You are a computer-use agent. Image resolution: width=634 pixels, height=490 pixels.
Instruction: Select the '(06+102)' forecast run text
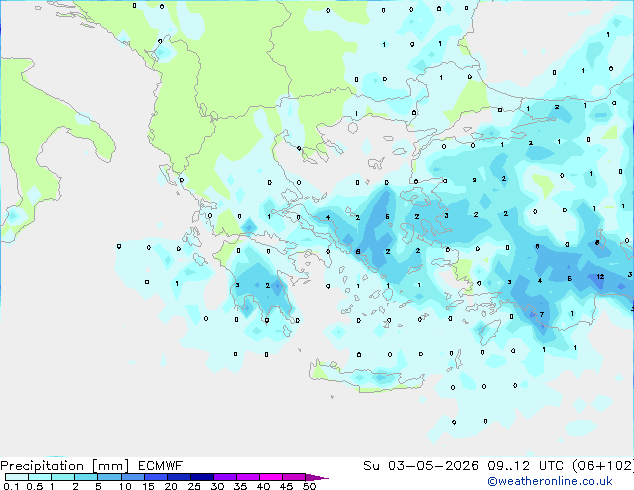(603, 466)
